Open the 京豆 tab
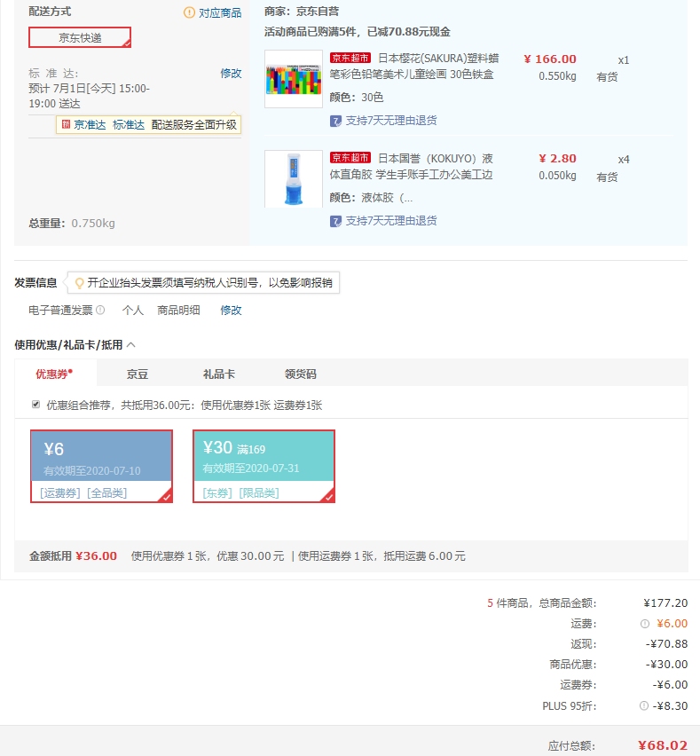This screenshot has height=756, width=700. click(138, 374)
